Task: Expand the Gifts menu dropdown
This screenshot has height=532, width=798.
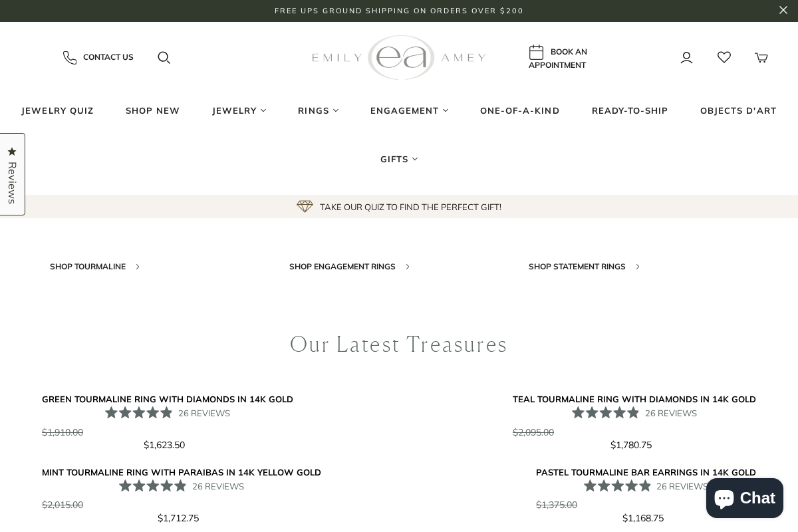Action: pyautogui.click(x=415, y=159)
